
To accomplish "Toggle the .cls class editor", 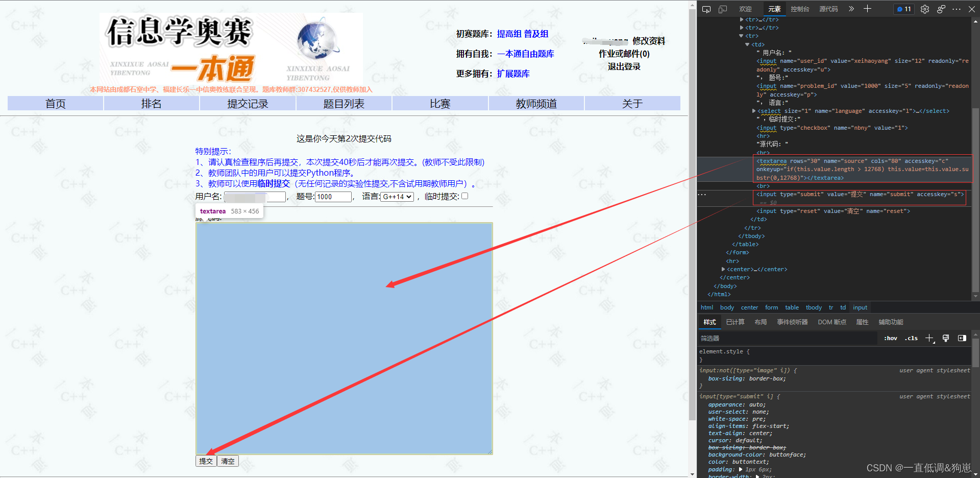I will pyautogui.click(x=911, y=338).
